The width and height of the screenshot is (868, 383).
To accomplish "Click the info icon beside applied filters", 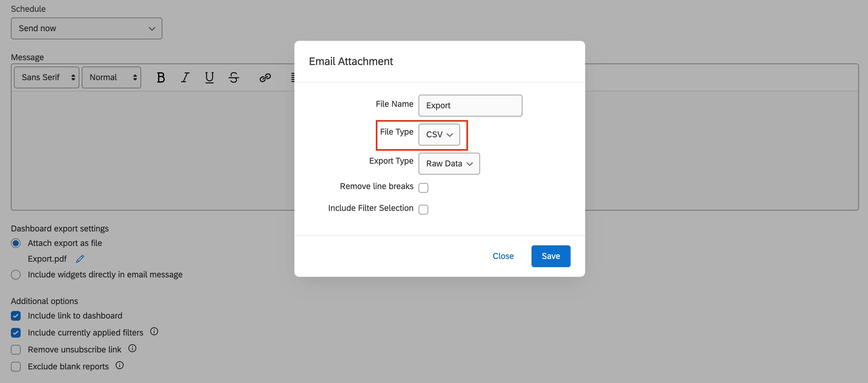I will click(154, 332).
